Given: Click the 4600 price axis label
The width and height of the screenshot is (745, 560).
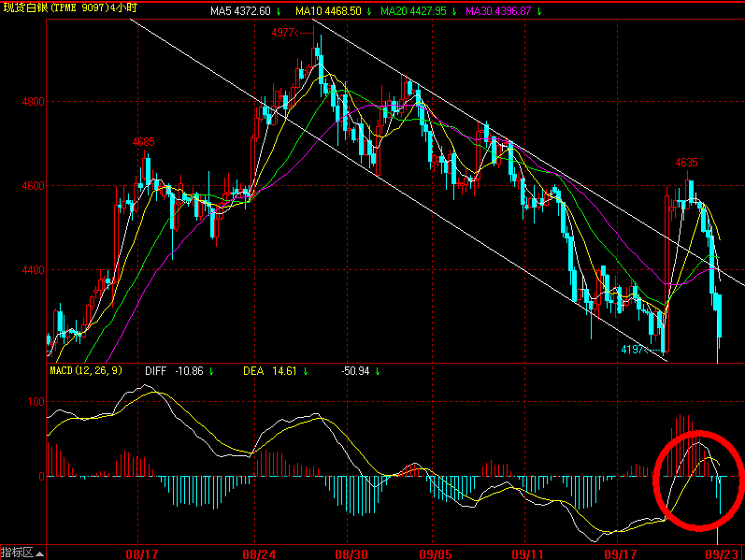Looking at the screenshot, I should [34, 186].
